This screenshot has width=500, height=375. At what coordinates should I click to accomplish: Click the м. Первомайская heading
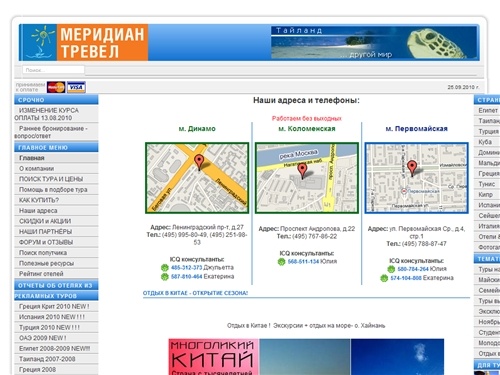[x=416, y=129]
